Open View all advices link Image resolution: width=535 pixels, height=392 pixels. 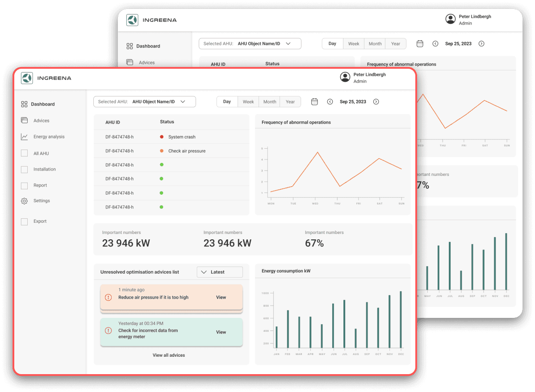point(168,355)
